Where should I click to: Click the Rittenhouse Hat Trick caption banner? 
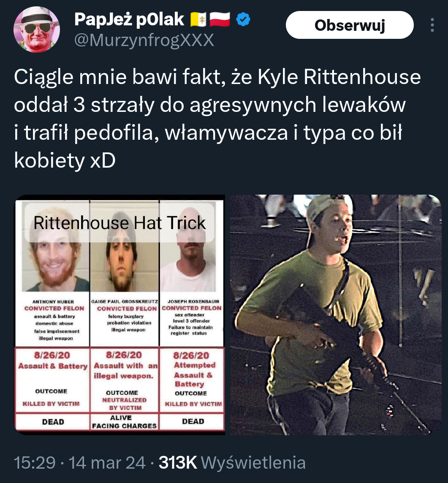[x=119, y=223]
